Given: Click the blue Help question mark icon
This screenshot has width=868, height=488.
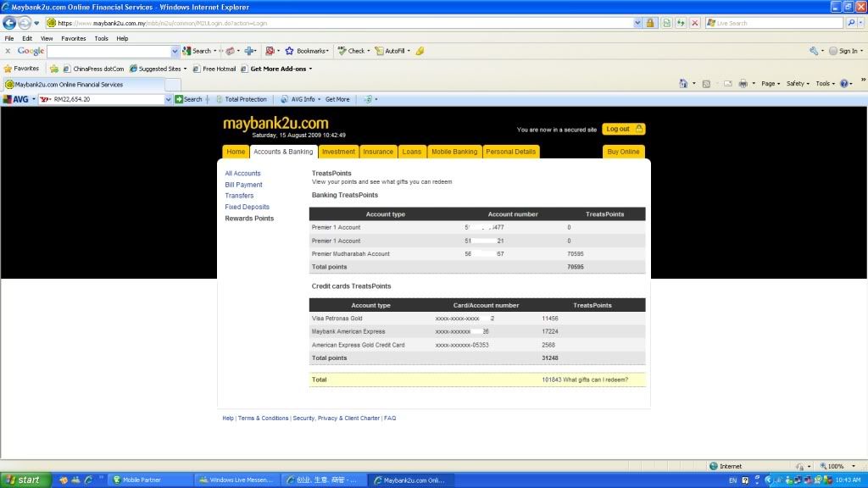Looking at the screenshot, I should [844, 84].
